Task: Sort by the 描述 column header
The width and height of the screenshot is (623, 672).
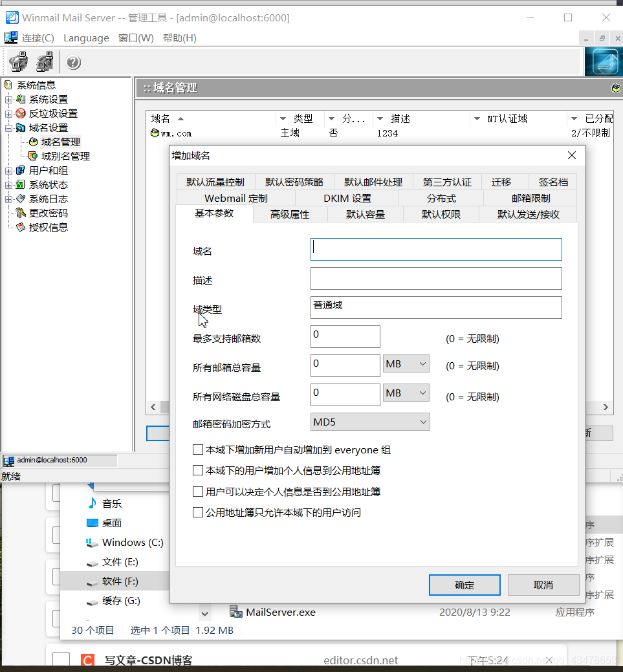Action: 421,118
